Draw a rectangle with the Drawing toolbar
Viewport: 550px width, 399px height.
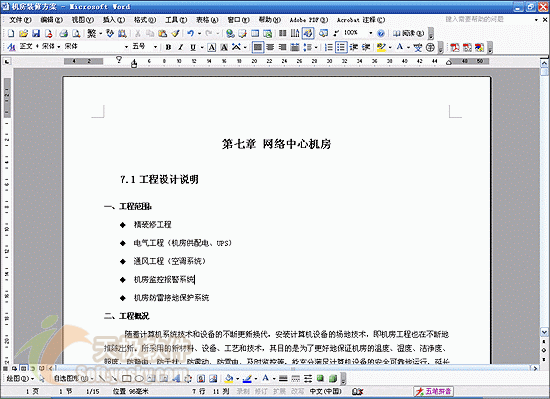[x=127, y=379]
